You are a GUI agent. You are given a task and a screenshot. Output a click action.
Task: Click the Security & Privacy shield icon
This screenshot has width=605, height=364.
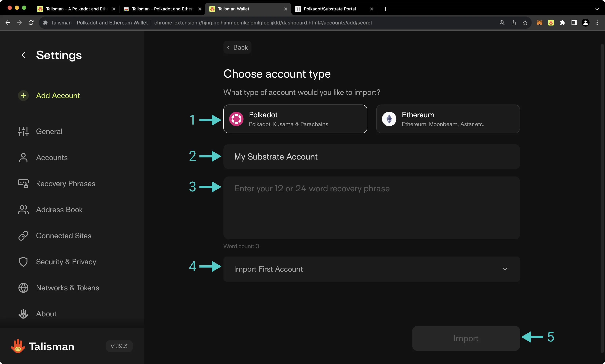23,262
